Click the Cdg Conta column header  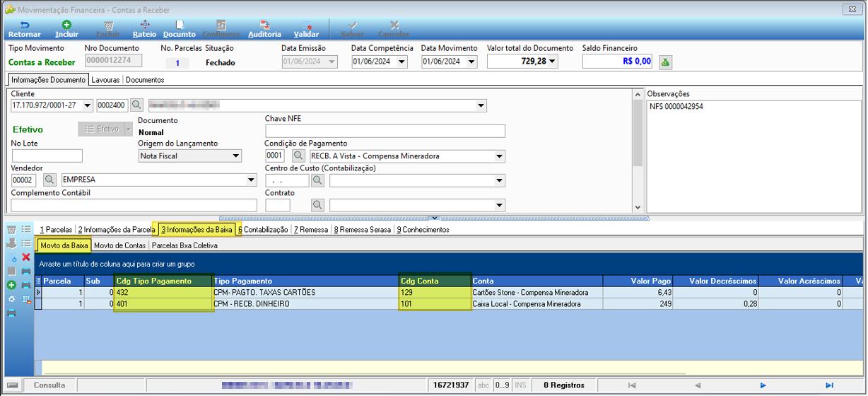coord(435,281)
